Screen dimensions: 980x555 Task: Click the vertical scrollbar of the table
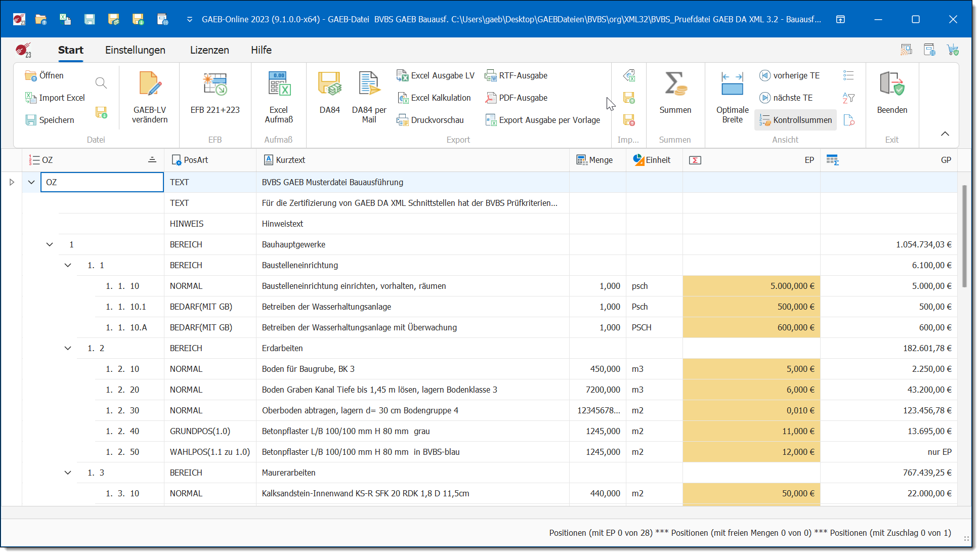point(964,236)
